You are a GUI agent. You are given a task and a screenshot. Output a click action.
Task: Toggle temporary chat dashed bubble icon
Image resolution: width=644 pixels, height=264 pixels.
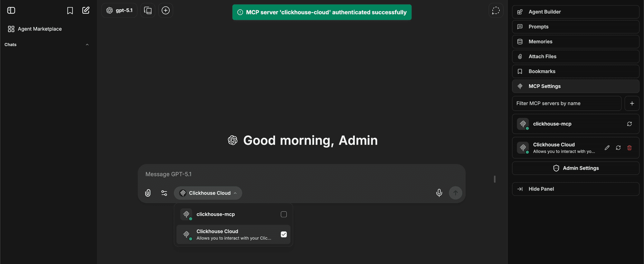pos(496,10)
